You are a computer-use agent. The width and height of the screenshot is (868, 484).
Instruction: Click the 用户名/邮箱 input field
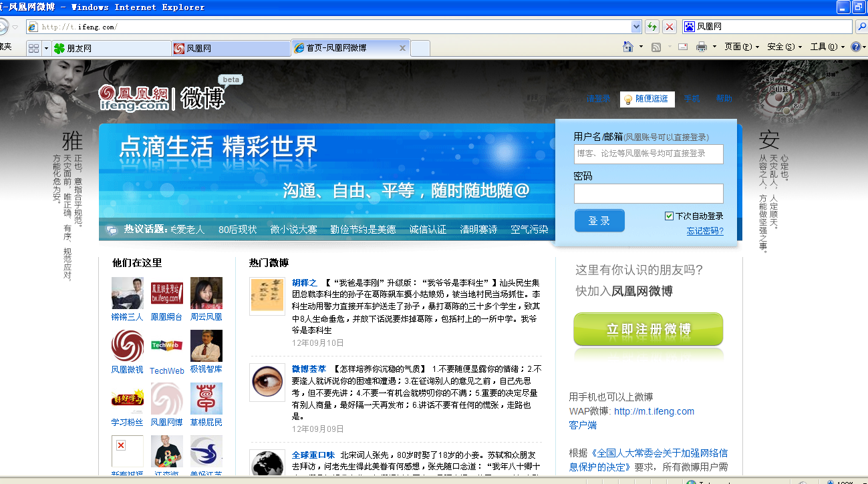pyautogui.click(x=649, y=154)
